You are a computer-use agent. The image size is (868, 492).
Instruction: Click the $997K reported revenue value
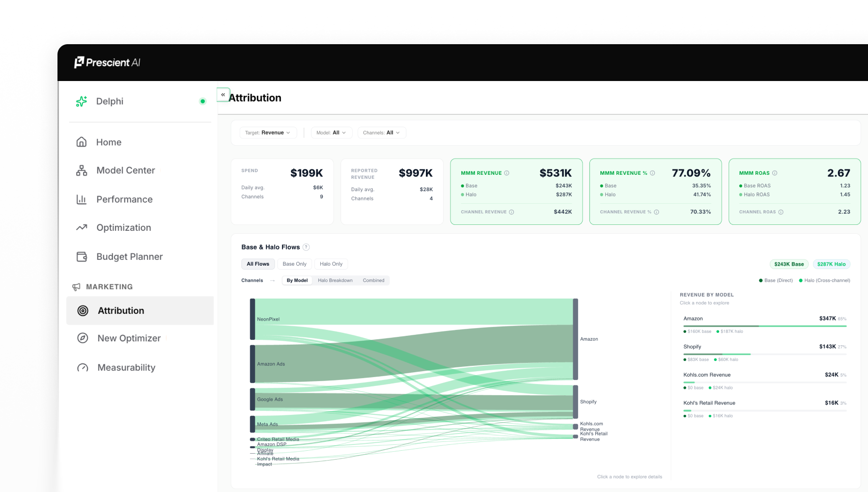[416, 173]
